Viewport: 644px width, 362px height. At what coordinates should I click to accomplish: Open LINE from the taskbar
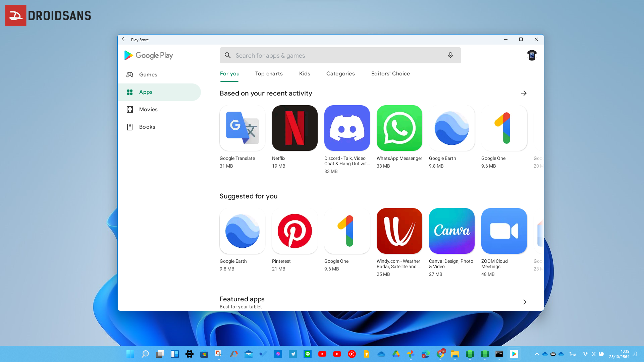(x=308, y=354)
